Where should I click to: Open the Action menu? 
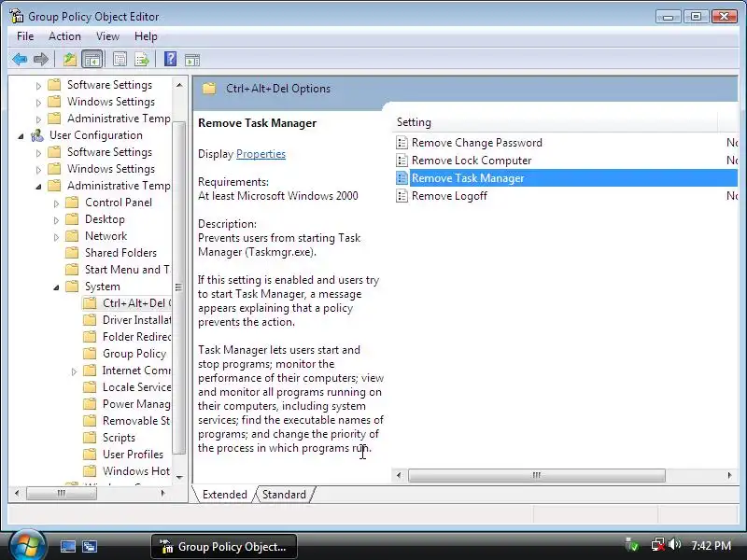point(64,36)
